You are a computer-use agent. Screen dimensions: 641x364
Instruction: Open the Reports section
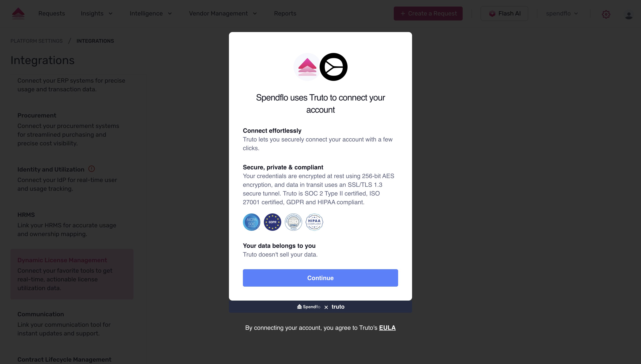click(285, 14)
